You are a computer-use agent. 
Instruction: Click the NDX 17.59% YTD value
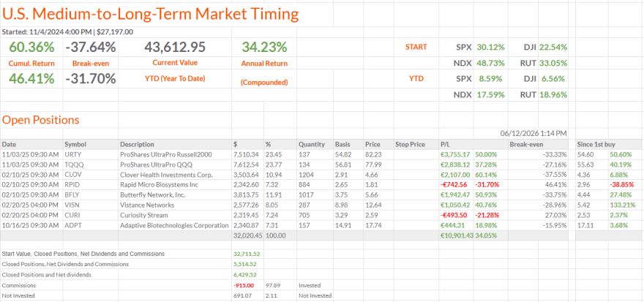[x=490, y=95]
